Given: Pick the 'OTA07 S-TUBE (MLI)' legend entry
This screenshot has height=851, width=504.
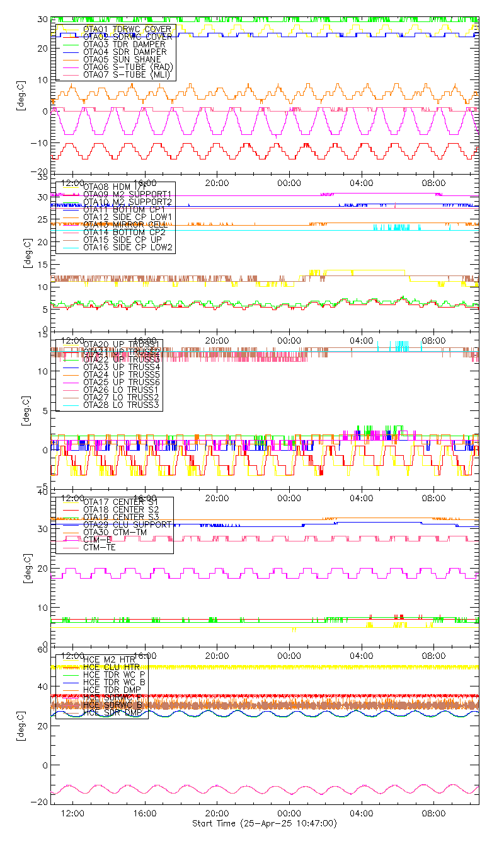Looking at the screenshot, I should [x=127, y=74].
